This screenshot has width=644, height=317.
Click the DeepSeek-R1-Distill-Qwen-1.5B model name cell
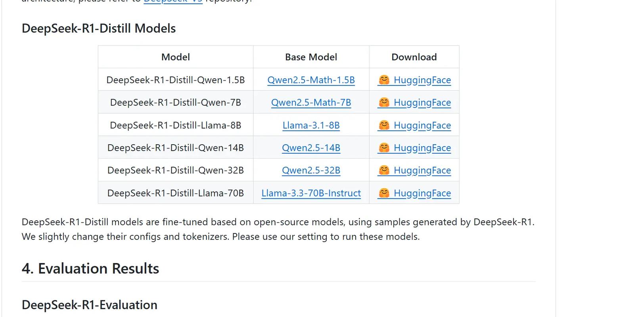click(176, 80)
